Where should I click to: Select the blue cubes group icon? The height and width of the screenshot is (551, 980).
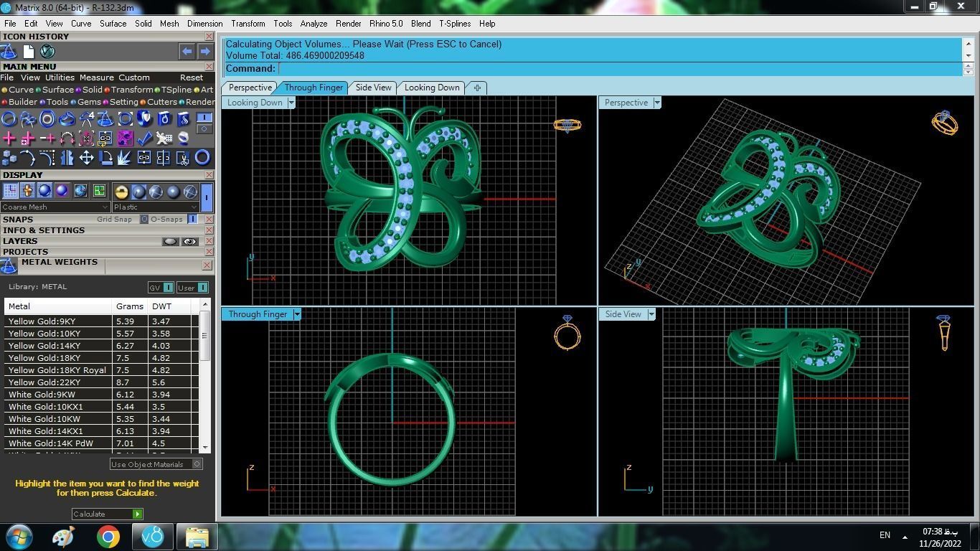click(9, 157)
